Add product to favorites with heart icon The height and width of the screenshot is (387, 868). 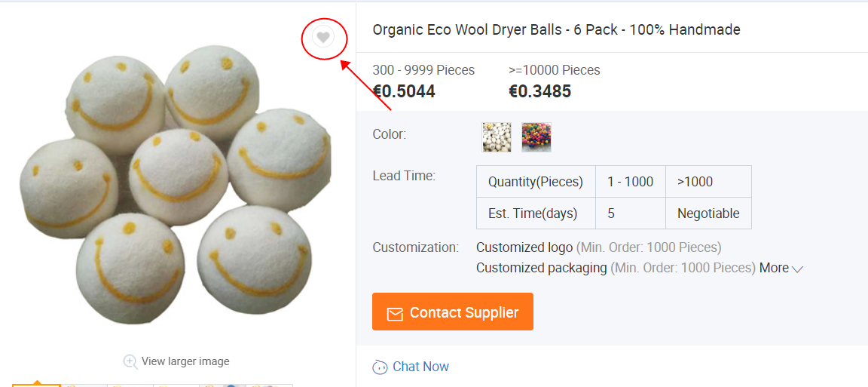point(323,38)
